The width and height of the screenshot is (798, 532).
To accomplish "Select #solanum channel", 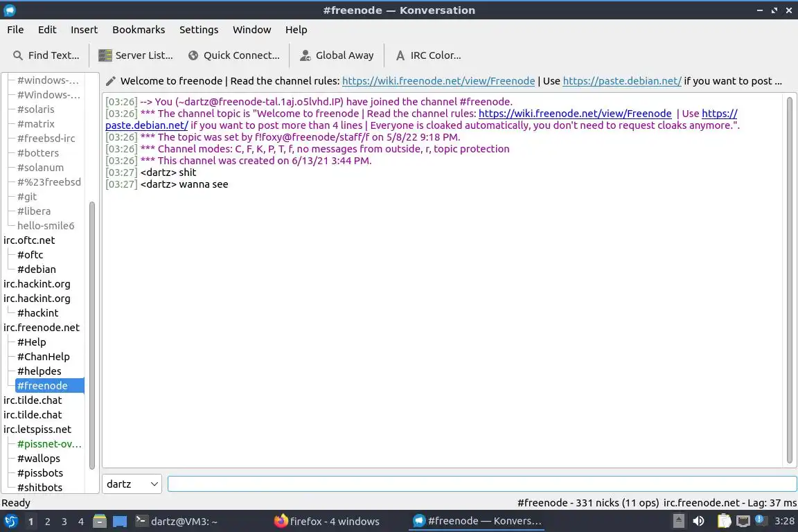I will tap(40, 168).
